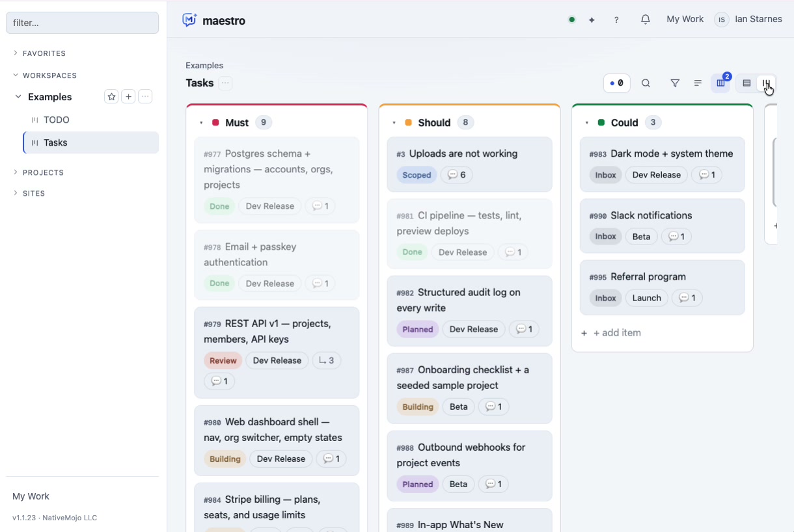The image size is (794, 532).
Task: Open My Work link at sidebar bottom
Action: pyautogui.click(x=31, y=496)
